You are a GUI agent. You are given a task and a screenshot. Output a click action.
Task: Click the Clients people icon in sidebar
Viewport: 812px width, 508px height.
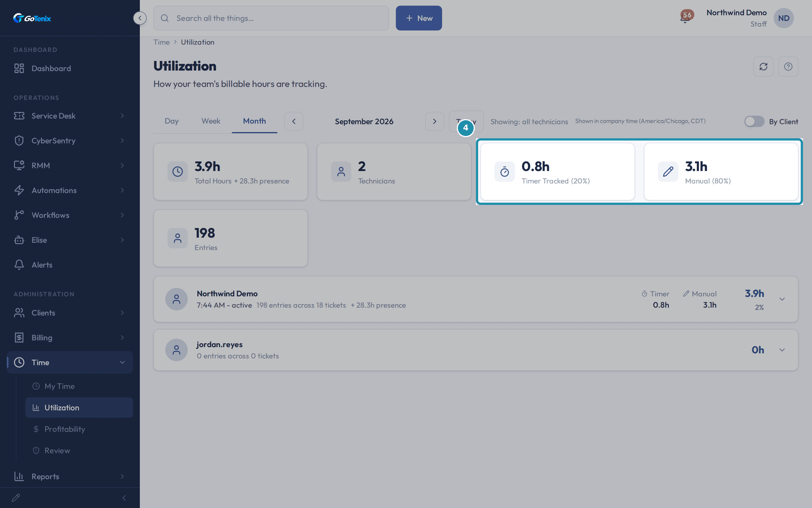19,313
